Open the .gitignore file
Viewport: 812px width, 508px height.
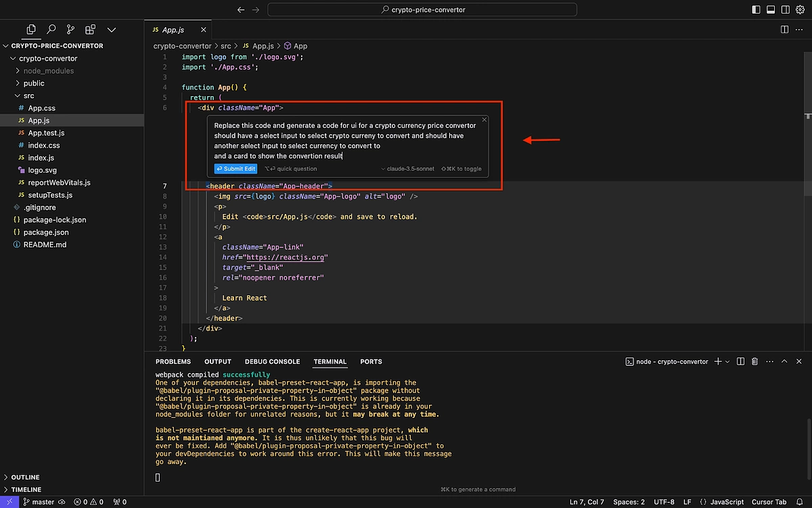coord(40,207)
